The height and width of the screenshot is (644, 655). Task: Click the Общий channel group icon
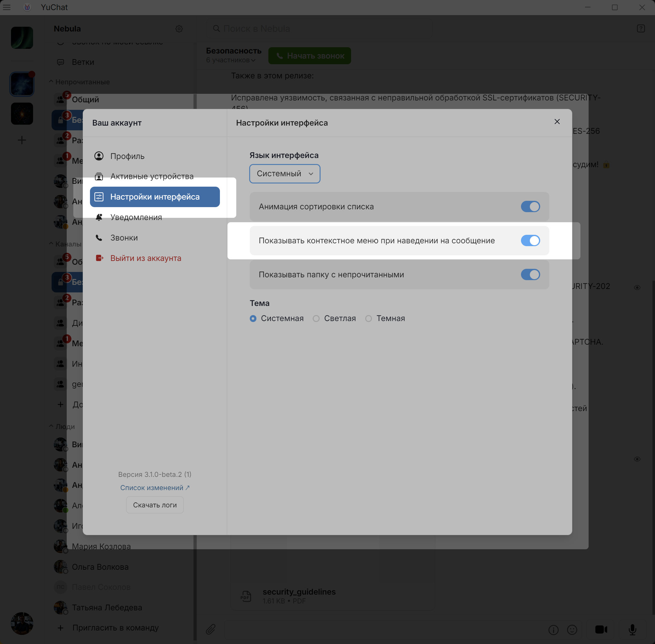[x=60, y=99]
